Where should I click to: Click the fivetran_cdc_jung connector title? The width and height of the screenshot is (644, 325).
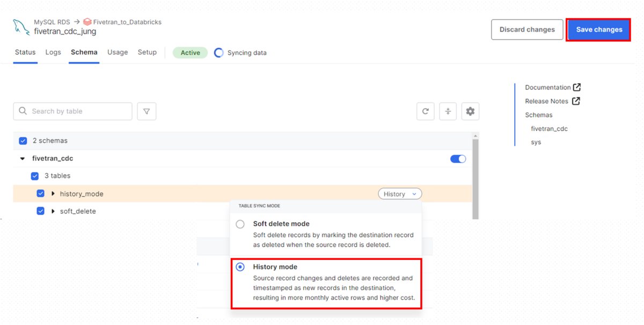point(65,32)
